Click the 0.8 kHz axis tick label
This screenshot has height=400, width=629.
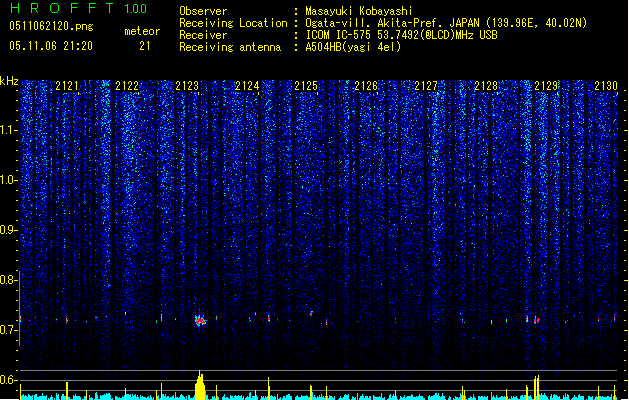(x=8, y=280)
